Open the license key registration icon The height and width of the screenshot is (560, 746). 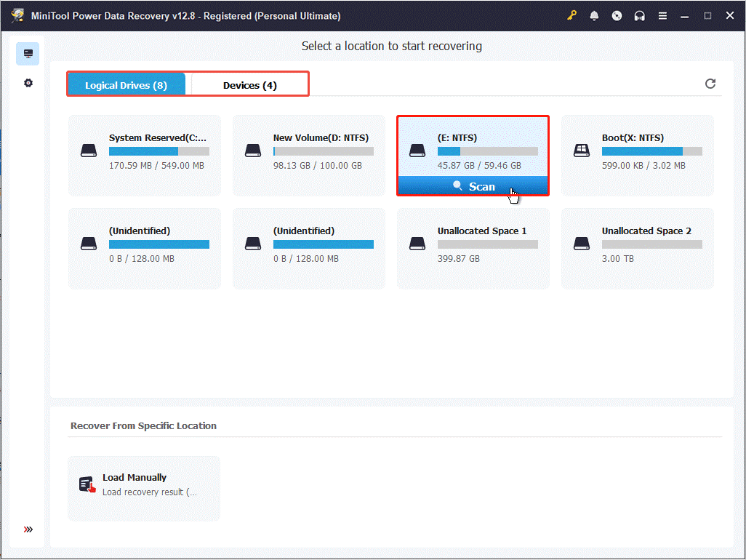(x=572, y=15)
